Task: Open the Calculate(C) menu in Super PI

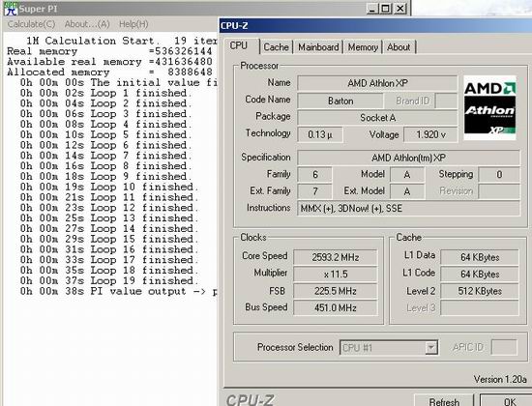Action: click(x=31, y=24)
